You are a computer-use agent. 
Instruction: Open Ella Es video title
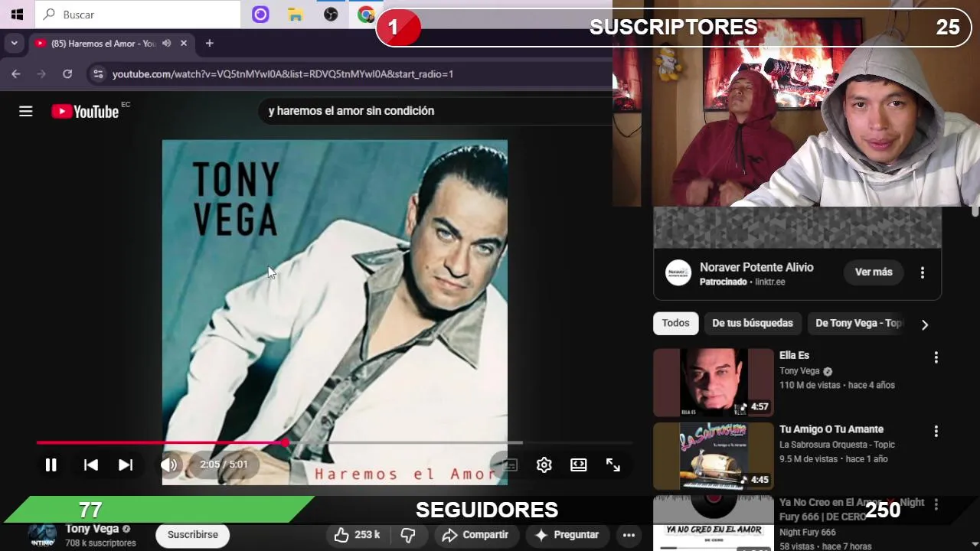[794, 355]
